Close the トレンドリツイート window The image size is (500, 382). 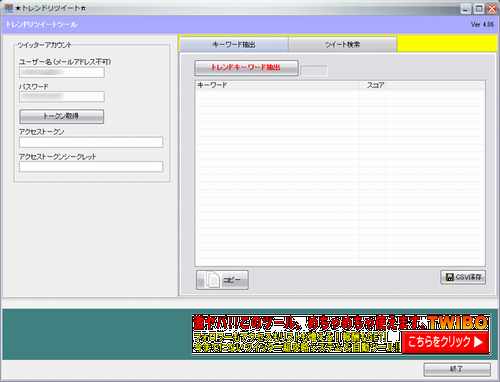[492, 9]
